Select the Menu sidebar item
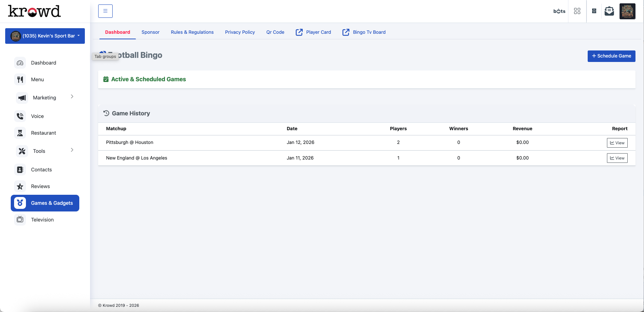The width and height of the screenshot is (644, 312). [x=37, y=79]
